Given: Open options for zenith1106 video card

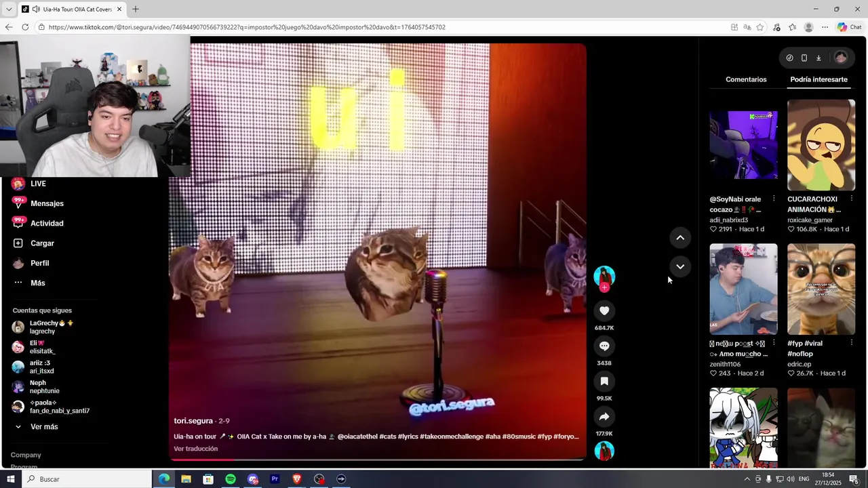Looking at the screenshot, I should tap(774, 343).
